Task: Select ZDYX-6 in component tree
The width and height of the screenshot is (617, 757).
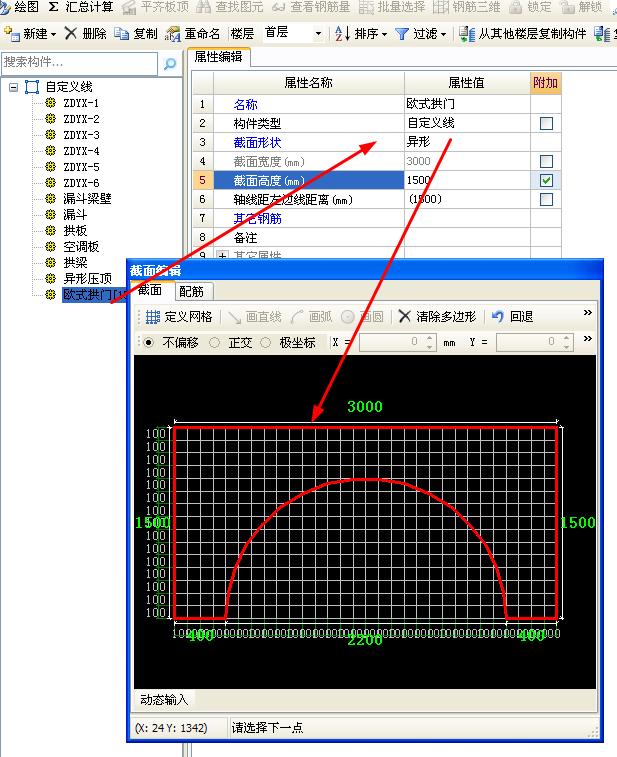Action: (x=81, y=182)
